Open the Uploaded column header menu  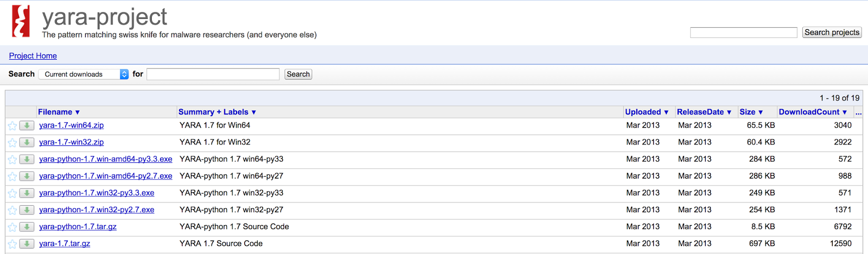[x=647, y=112]
